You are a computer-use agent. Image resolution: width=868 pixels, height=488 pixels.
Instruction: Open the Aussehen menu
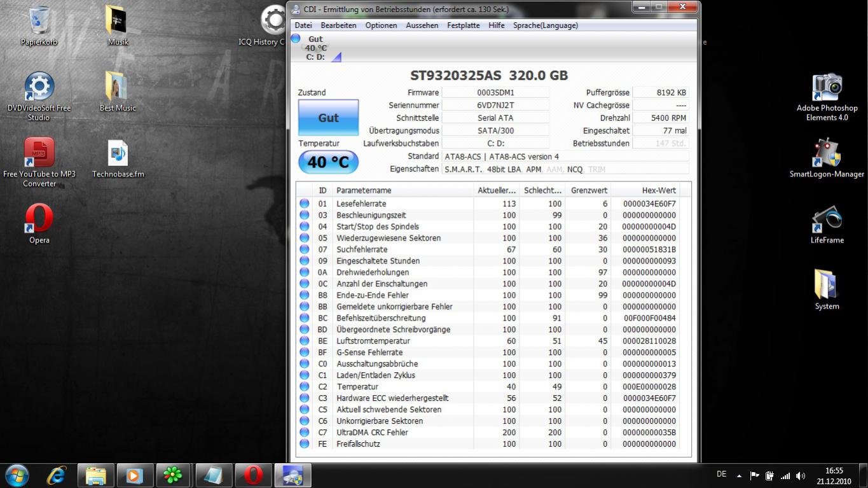click(422, 25)
